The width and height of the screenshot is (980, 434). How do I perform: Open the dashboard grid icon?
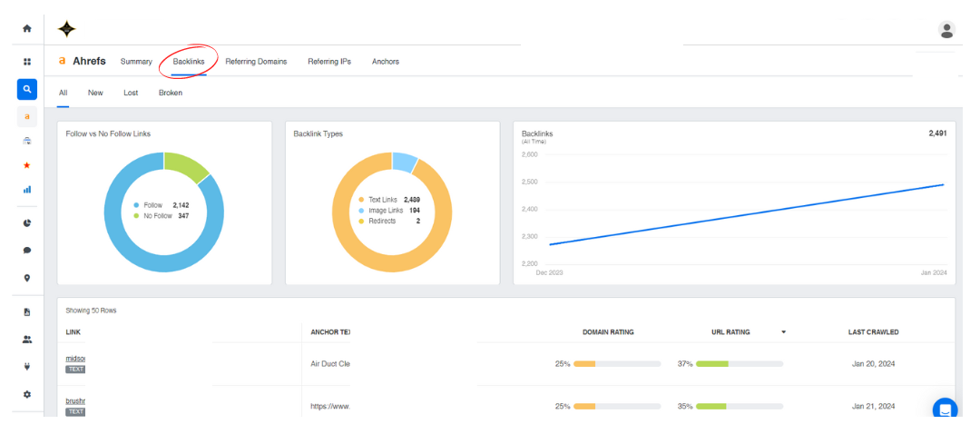click(27, 61)
